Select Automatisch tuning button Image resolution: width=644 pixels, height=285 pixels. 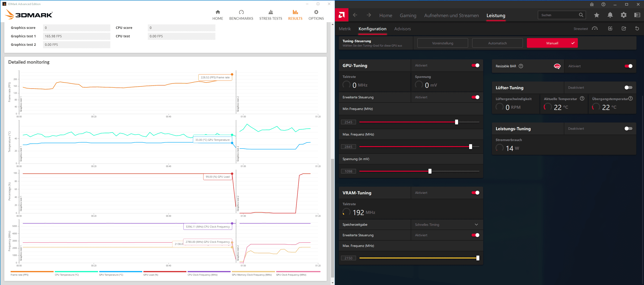click(x=497, y=43)
